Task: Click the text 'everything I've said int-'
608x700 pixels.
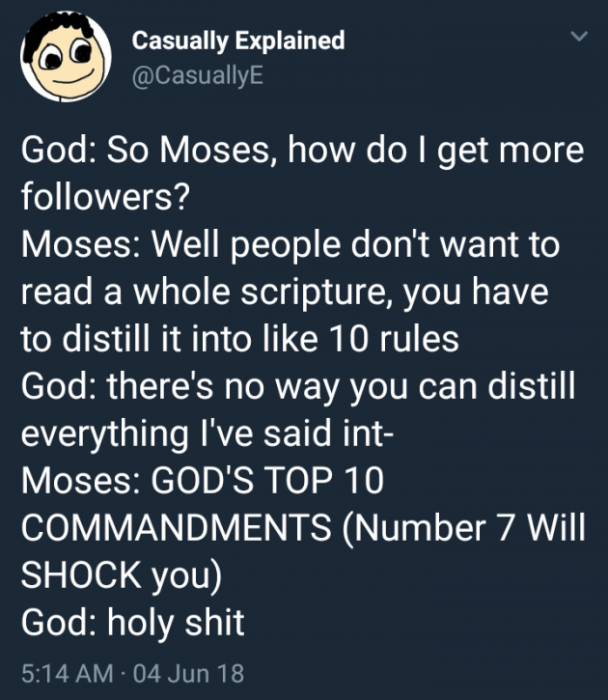Action: point(206,434)
